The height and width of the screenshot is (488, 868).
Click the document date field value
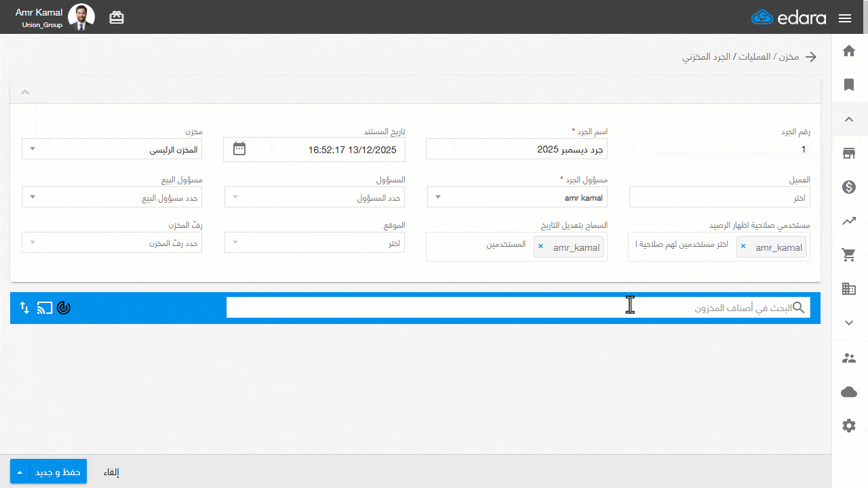click(352, 150)
